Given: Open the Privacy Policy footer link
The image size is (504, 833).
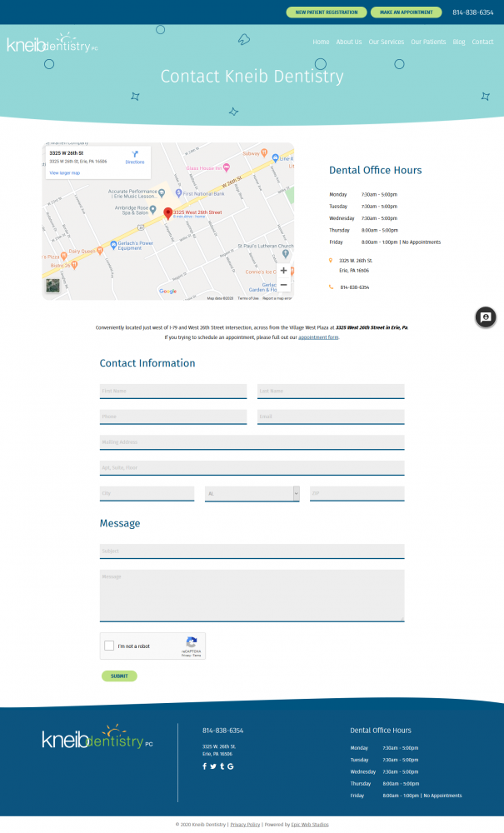Looking at the screenshot, I should [245, 825].
